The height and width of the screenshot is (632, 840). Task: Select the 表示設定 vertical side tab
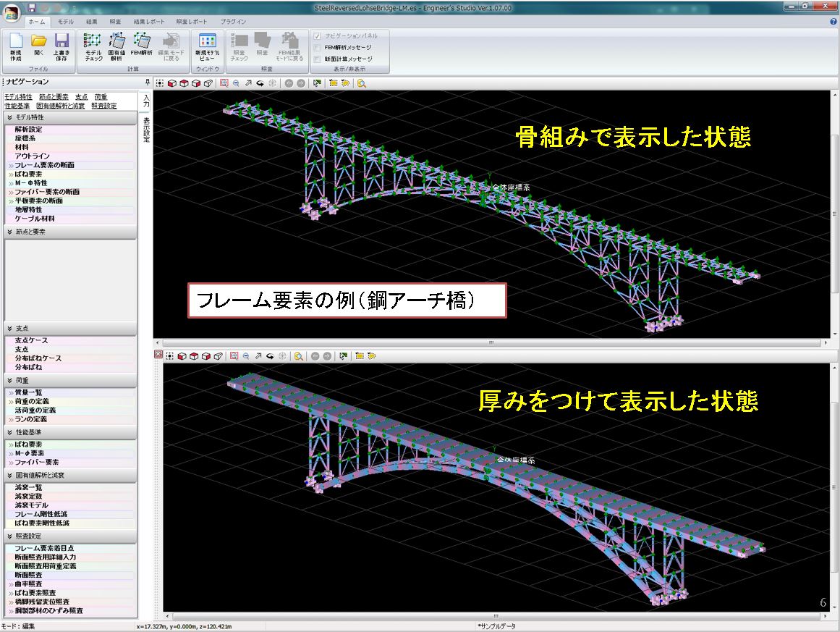[145, 130]
